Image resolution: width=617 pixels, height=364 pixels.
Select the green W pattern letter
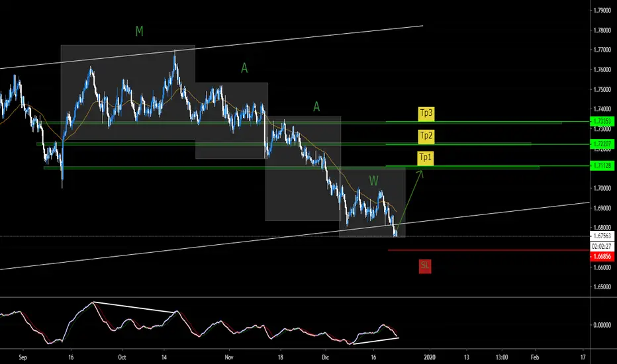point(373,181)
